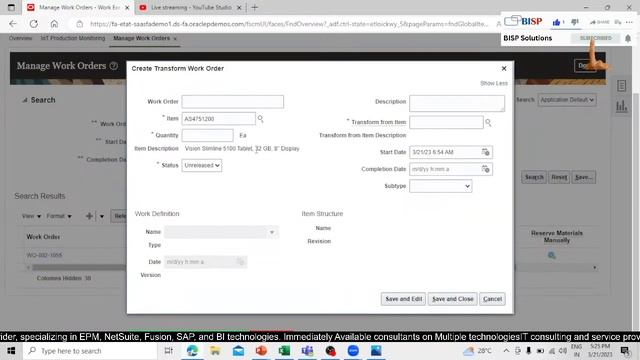Click the reserve materials icon in WO row

[552, 256]
